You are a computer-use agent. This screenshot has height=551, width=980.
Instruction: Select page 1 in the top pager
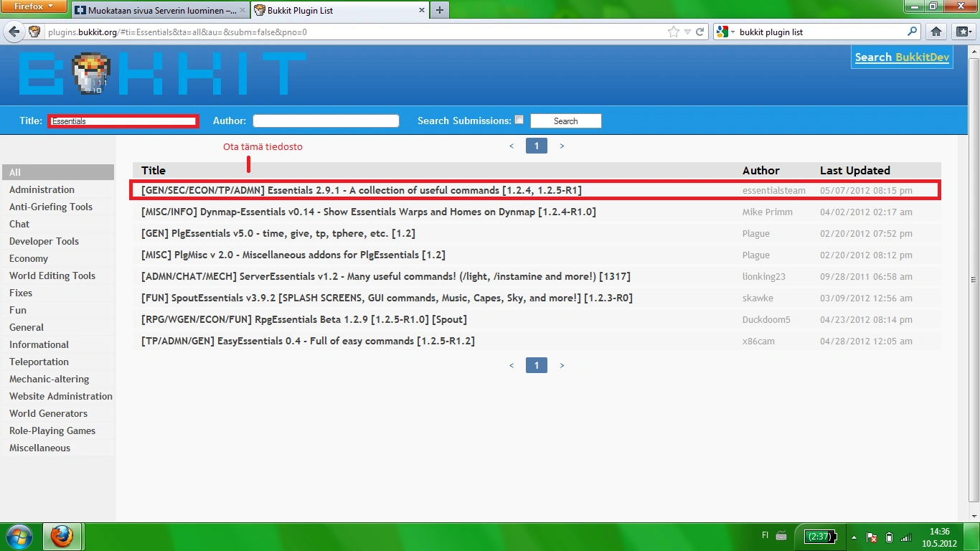coord(537,146)
